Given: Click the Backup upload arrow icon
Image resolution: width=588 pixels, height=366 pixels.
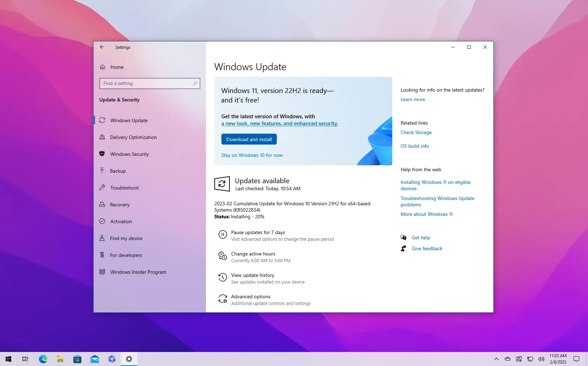Looking at the screenshot, I should (102, 171).
